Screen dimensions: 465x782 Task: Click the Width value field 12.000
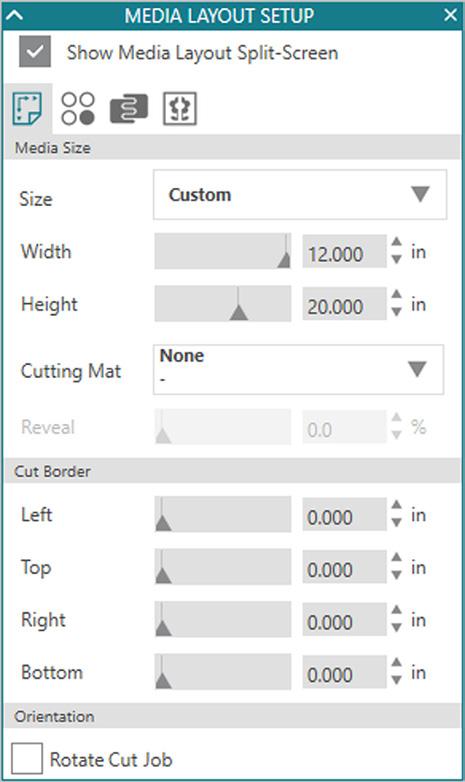[x=344, y=252]
